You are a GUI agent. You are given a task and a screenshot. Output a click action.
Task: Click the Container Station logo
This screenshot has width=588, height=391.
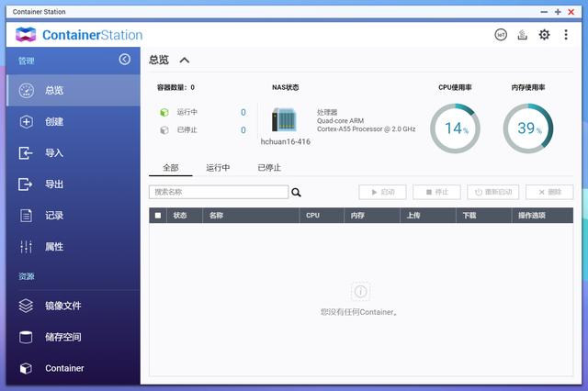pos(79,35)
